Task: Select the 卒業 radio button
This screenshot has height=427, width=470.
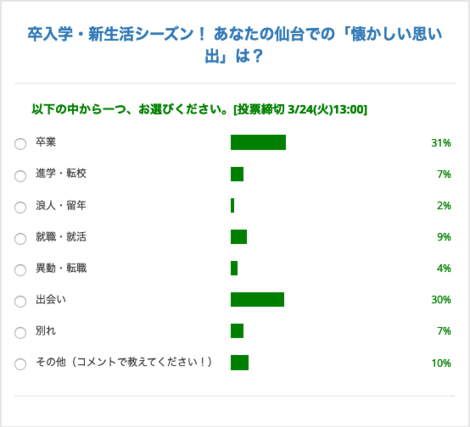Action: (20, 144)
